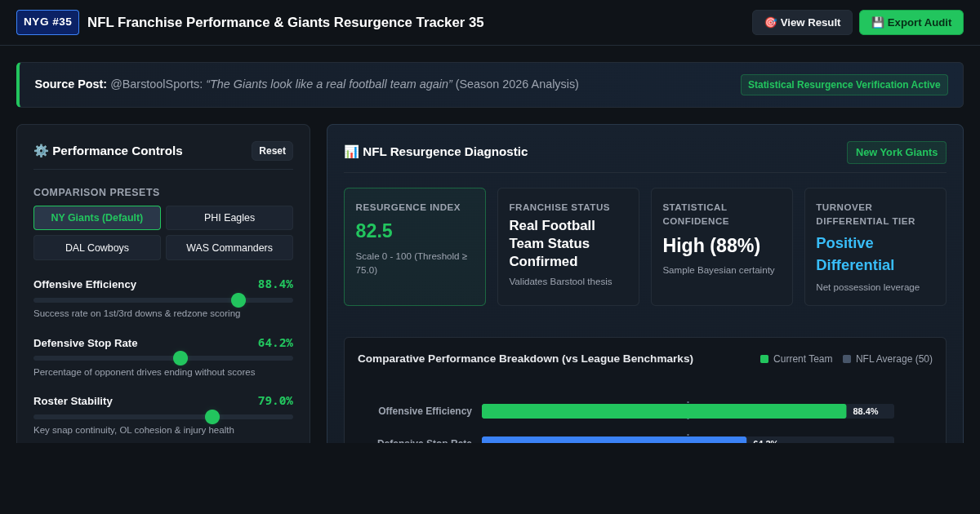Click the target icon on View Result

pyautogui.click(x=770, y=22)
